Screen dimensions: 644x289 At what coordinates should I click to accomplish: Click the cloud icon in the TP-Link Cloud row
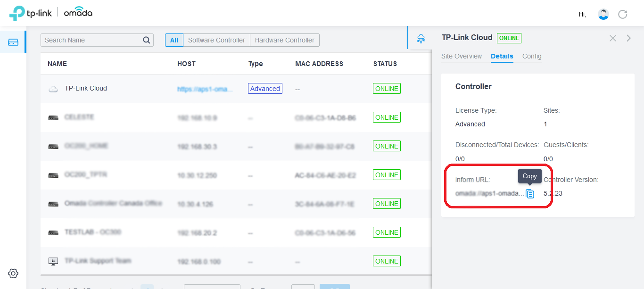click(x=53, y=89)
